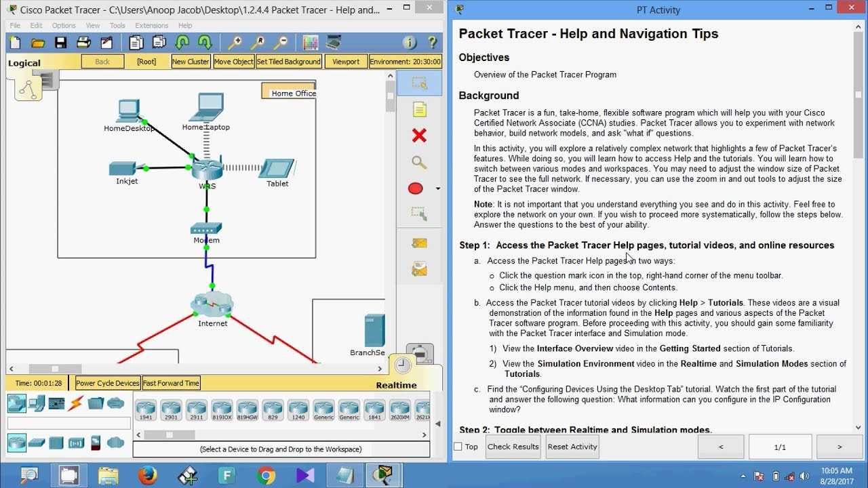This screenshot has width=868, height=488.
Task: Select Wireless Devices subcategory icon
Action: tap(76, 443)
